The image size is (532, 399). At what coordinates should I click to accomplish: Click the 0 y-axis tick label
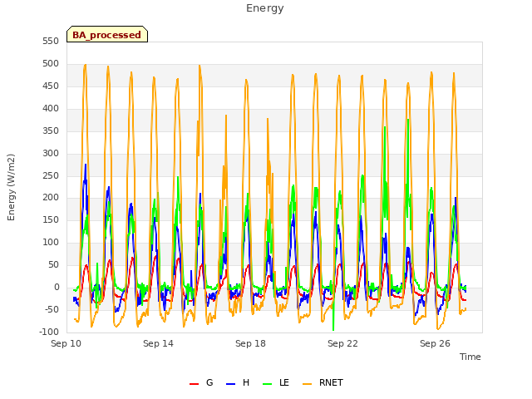[x=57, y=288]
